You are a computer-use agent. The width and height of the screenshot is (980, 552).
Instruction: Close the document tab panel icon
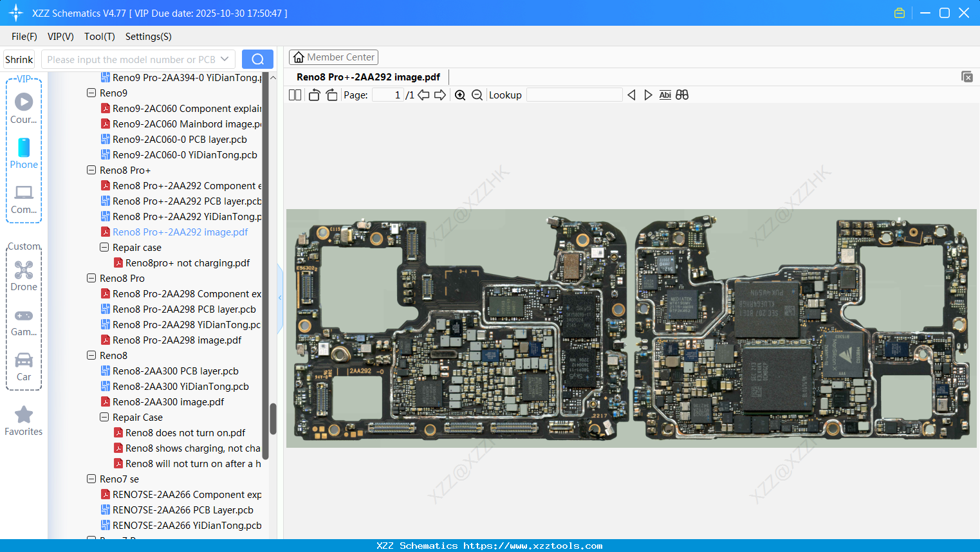(967, 77)
